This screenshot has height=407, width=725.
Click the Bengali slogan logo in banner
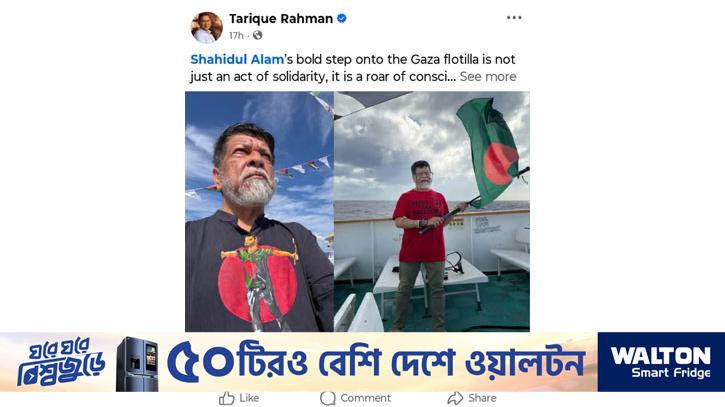coord(61,362)
